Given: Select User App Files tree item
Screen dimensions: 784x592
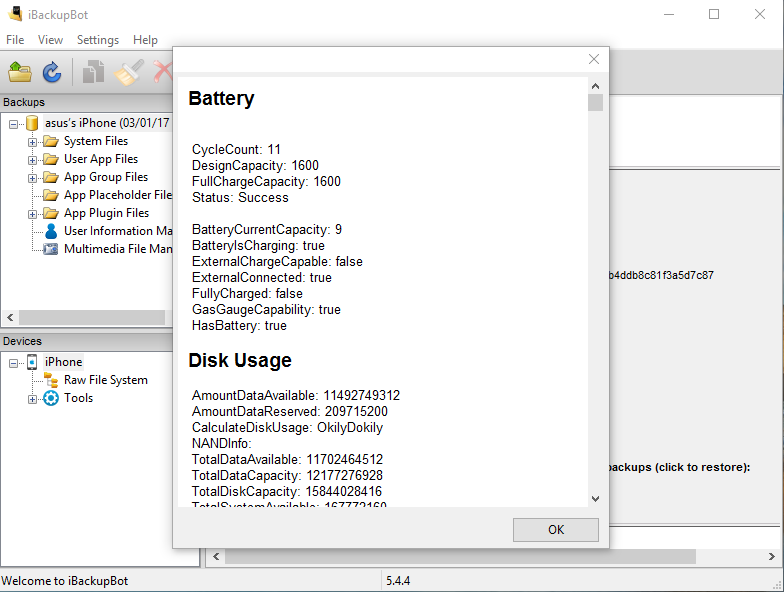Looking at the screenshot, I should 101,159.
